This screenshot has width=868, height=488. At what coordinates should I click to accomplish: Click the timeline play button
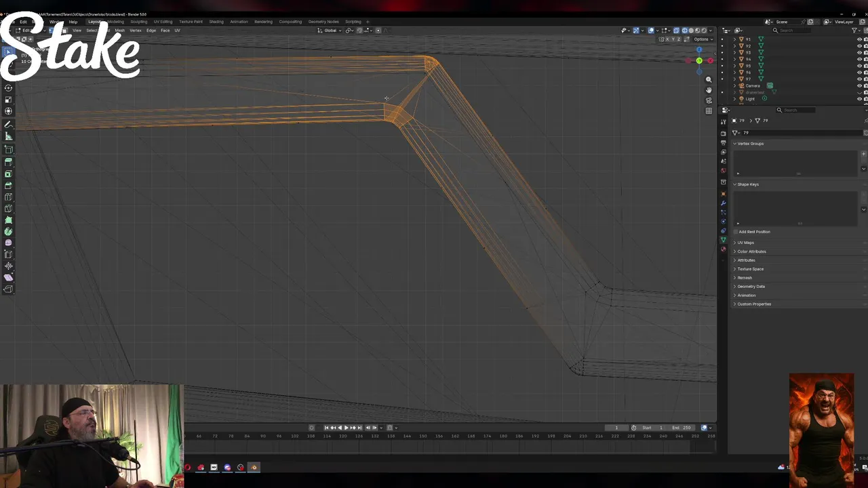click(346, 428)
